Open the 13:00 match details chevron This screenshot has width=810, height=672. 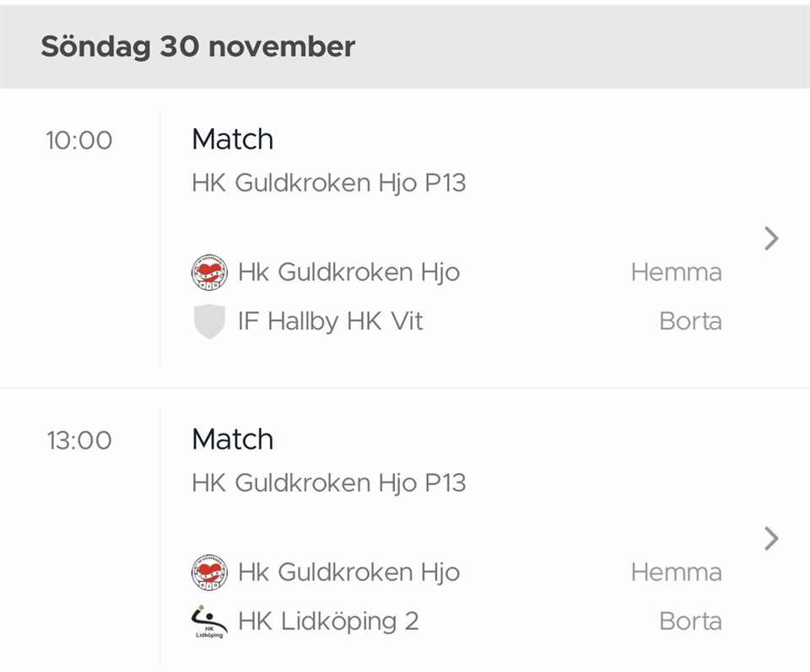point(770,538)
